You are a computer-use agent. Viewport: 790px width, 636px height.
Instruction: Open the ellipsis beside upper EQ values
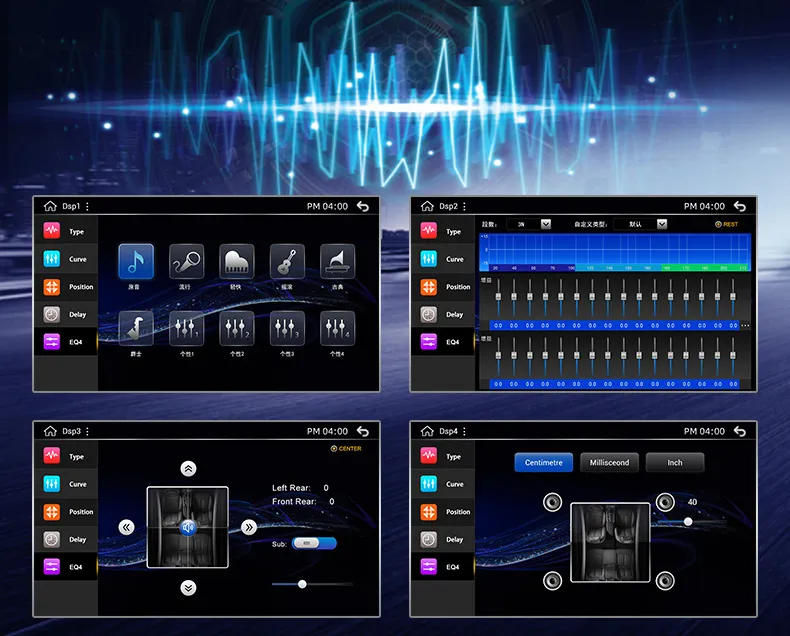[x=746, y=326]
